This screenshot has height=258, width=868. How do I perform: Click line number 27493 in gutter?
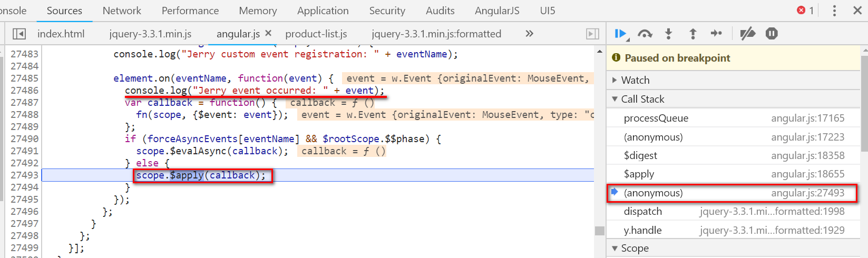24,175
